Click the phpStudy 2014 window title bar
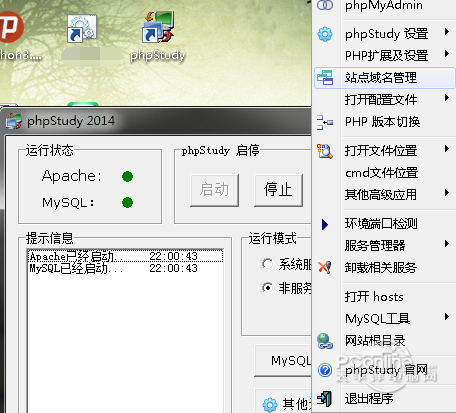The image size is (456, 413). tap(157, 121)
